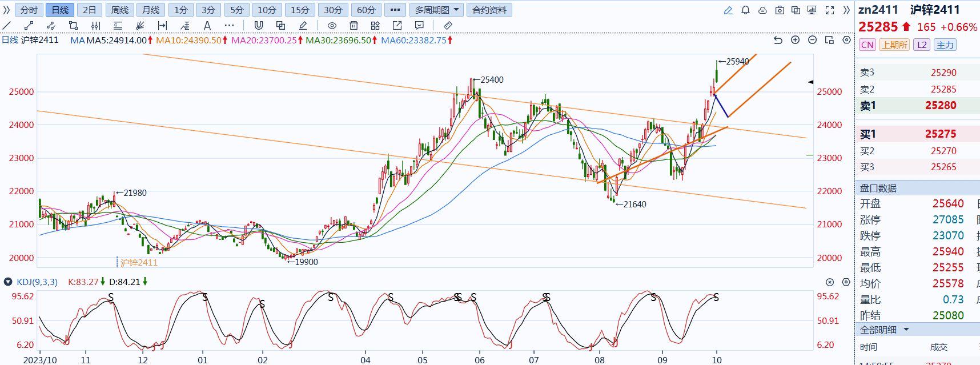Enter fullscreen chart mode
This screenshot has width=980, height=365.
coord(830,10)
